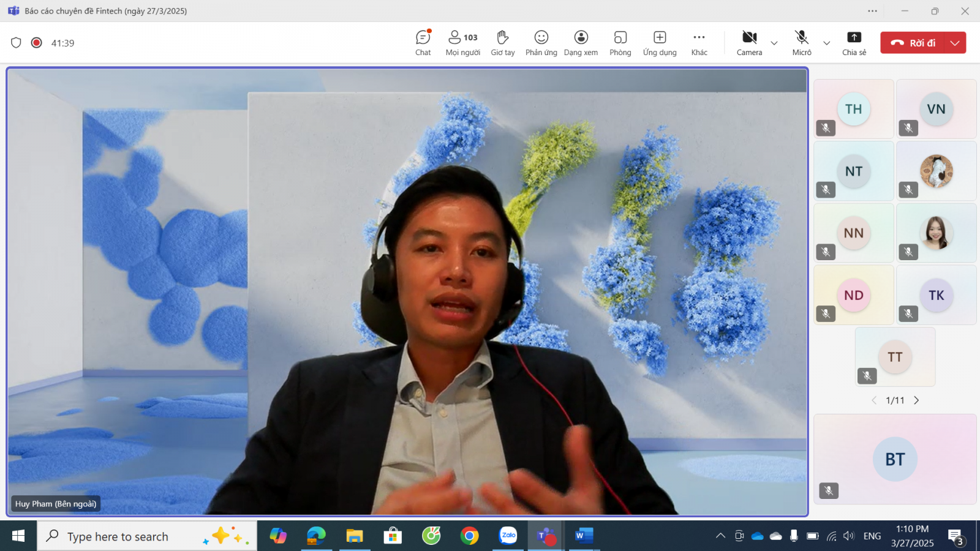
Task: Expand microphone options dropdown arrow
Action: (826, 43)
